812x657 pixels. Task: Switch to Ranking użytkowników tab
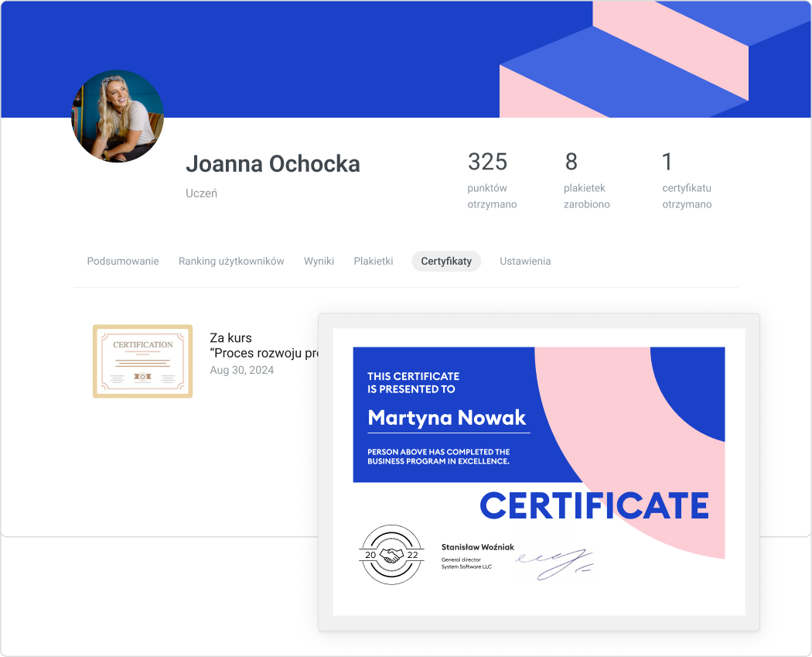point(231,261)
